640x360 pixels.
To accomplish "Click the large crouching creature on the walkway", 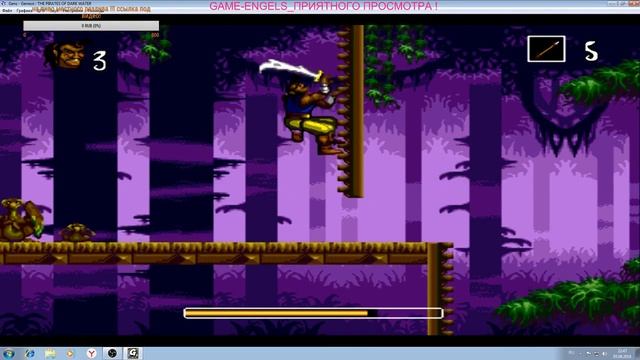I will pos(20,220).
